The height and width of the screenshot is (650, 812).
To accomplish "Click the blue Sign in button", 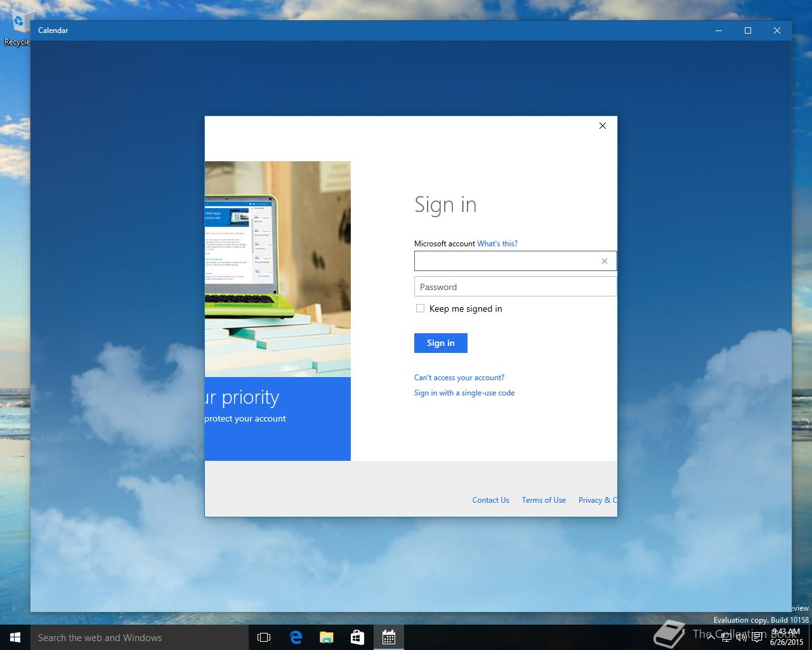I will click(441, 343).
